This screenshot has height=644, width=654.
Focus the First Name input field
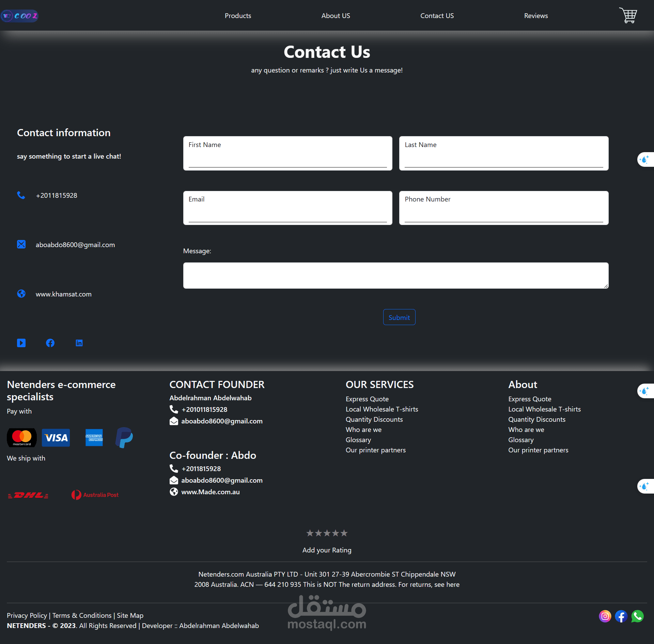pyautogui.click(x=287, y=159)
